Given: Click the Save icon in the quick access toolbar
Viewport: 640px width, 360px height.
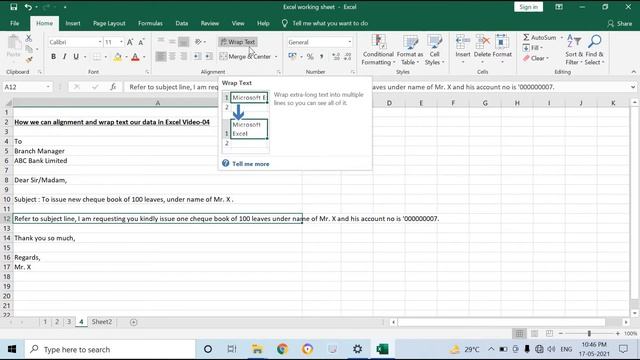Looking at the screenshot, I should pyautogui.click(x=13, y=7).
